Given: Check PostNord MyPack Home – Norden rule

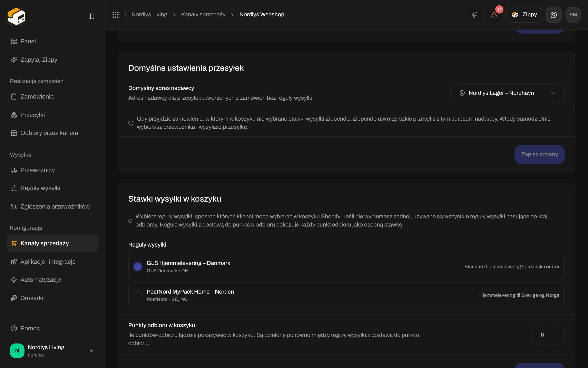Looking at the screenshot, I should point(138,295).
